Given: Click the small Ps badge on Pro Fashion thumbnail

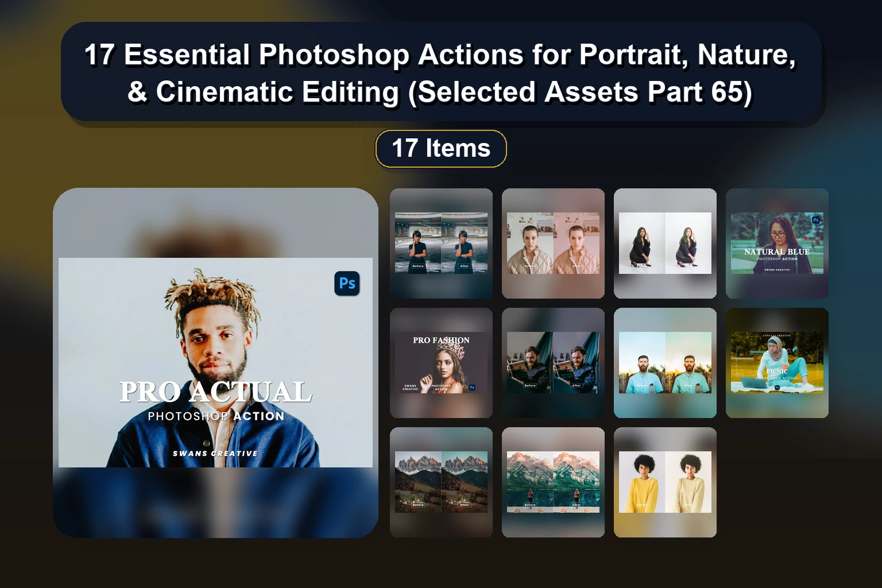Looking at the screenshot, I should tap(472, 388).
